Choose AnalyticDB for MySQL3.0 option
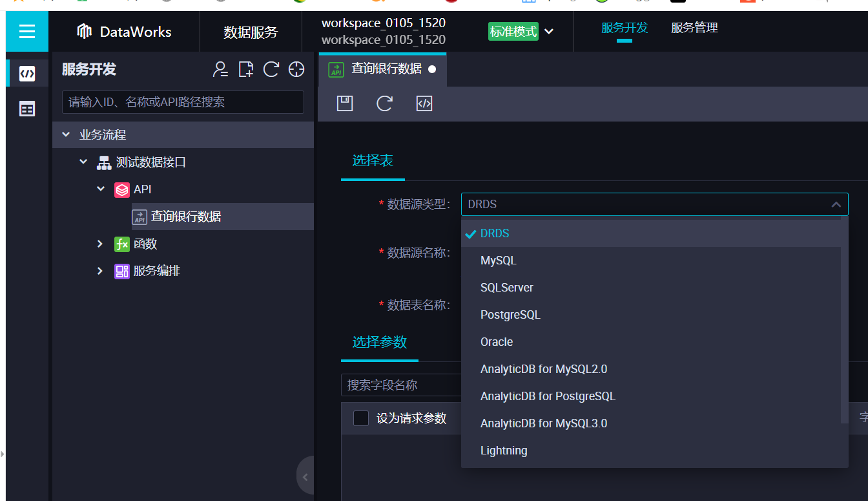Image resolution: width=868 pixels, height=501 pixels. pyautogui.click(x=651, y=423)
